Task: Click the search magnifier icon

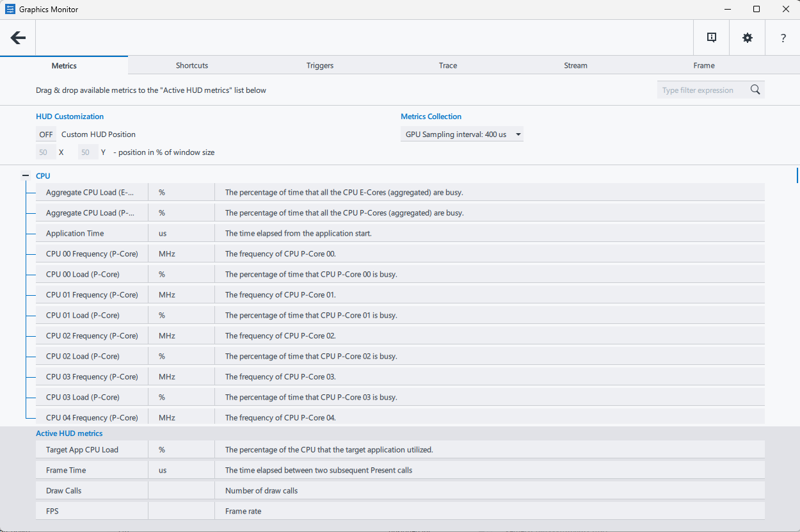Action: pyautogui.click(x=755, y=90)
